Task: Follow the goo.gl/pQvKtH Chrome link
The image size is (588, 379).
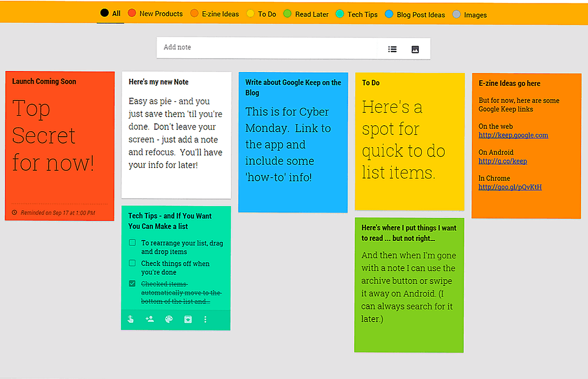Action: 510,187
